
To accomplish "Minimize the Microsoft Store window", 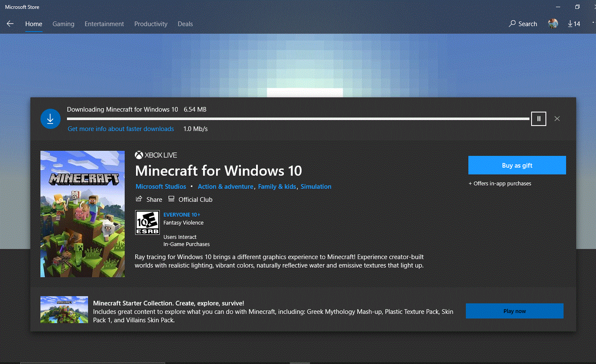I will click(x=558, y=7).
